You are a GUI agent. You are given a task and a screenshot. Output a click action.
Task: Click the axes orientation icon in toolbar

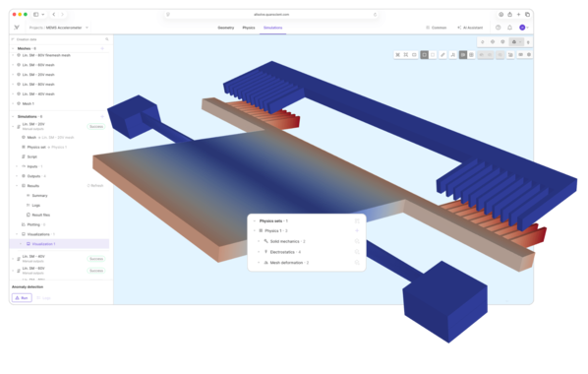coord(453,55)
